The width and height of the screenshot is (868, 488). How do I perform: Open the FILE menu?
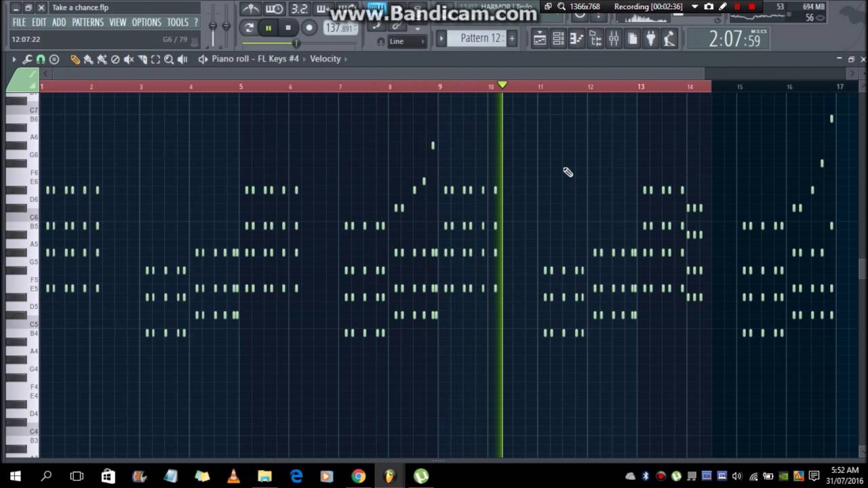(19, 22)
